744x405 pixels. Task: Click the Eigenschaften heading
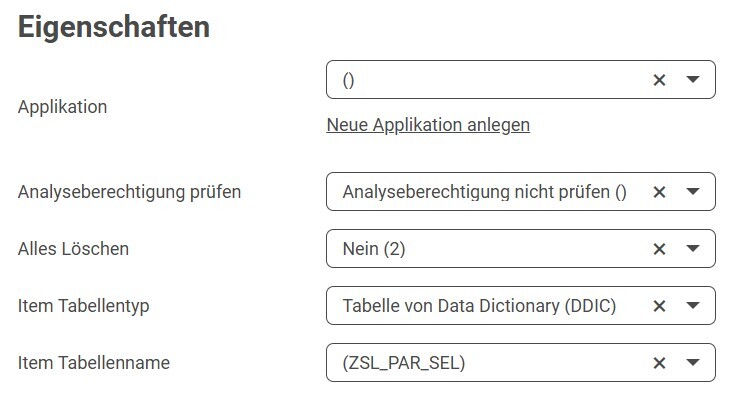point(114,27)
